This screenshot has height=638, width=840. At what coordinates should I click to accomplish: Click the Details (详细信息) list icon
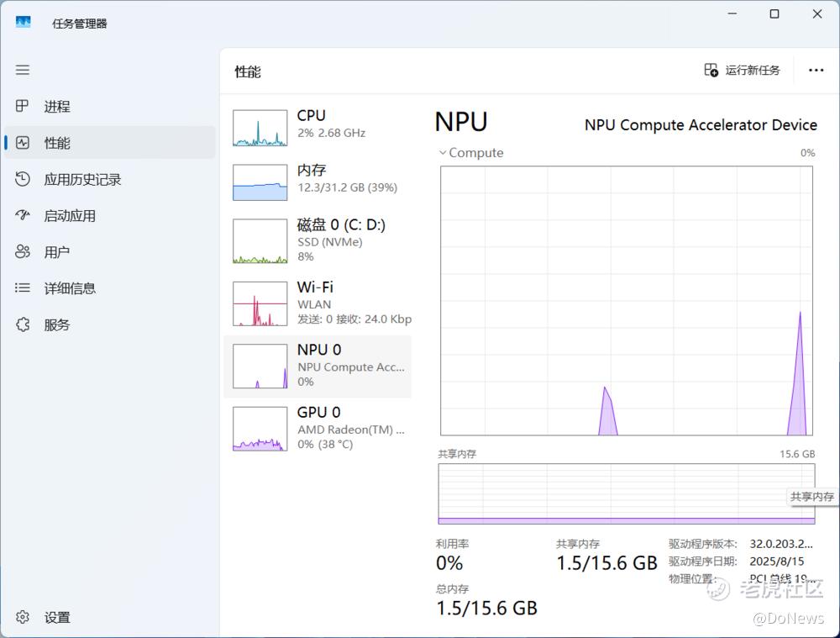23,288
